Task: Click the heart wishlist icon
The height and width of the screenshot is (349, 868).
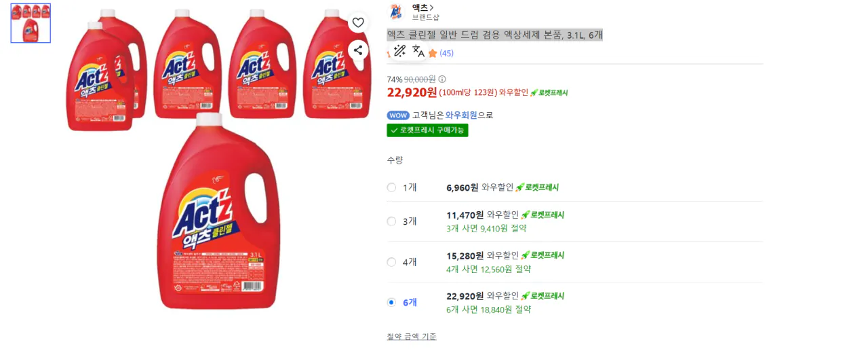Action: tap(358, 22)
